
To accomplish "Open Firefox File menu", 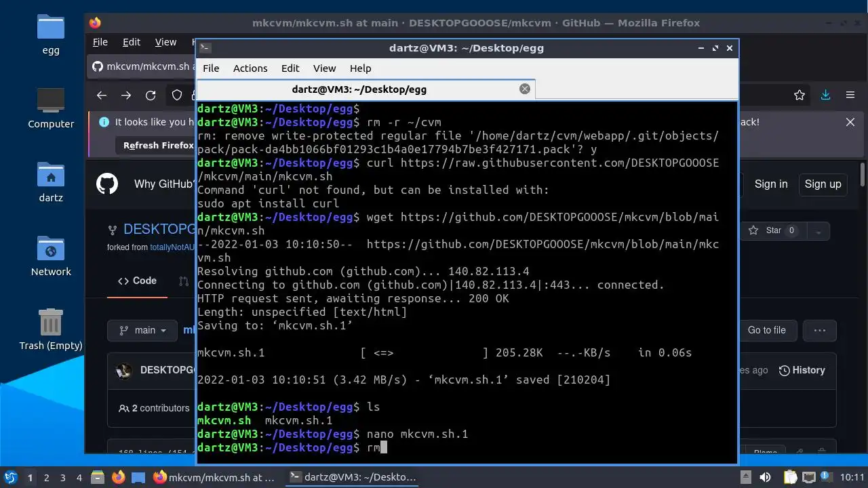I will click(100, 42).
